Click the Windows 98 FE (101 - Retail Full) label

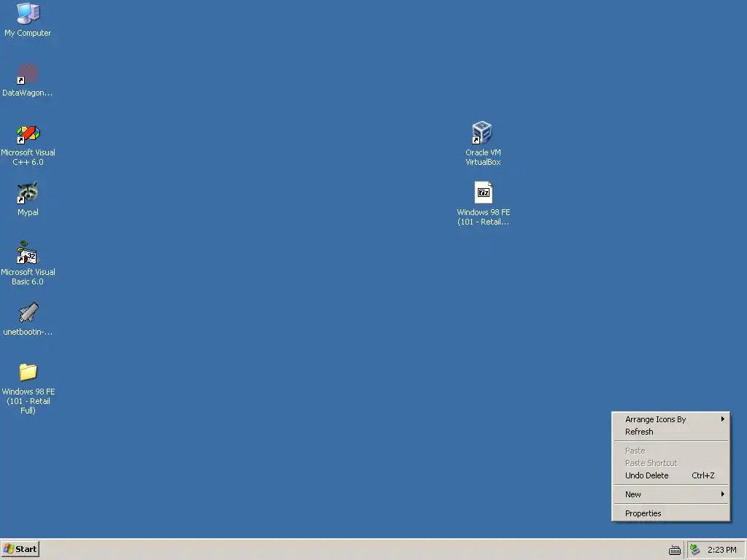tap(28, 401)
